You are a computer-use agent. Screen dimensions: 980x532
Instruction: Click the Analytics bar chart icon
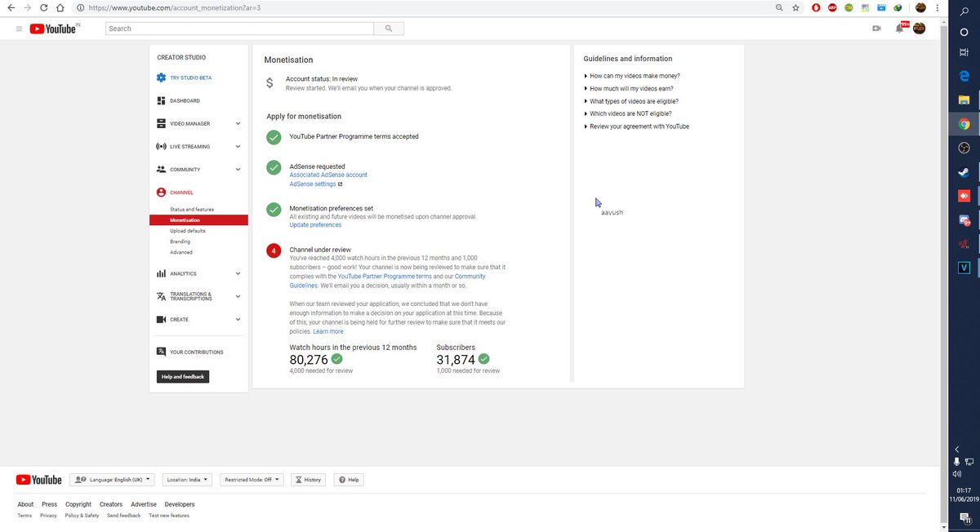[161, 273]
